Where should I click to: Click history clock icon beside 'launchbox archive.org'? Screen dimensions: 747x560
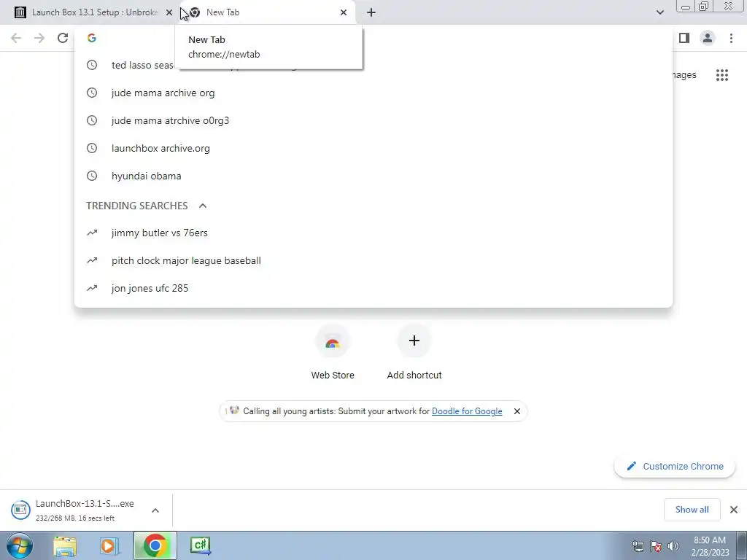(92, 148)
